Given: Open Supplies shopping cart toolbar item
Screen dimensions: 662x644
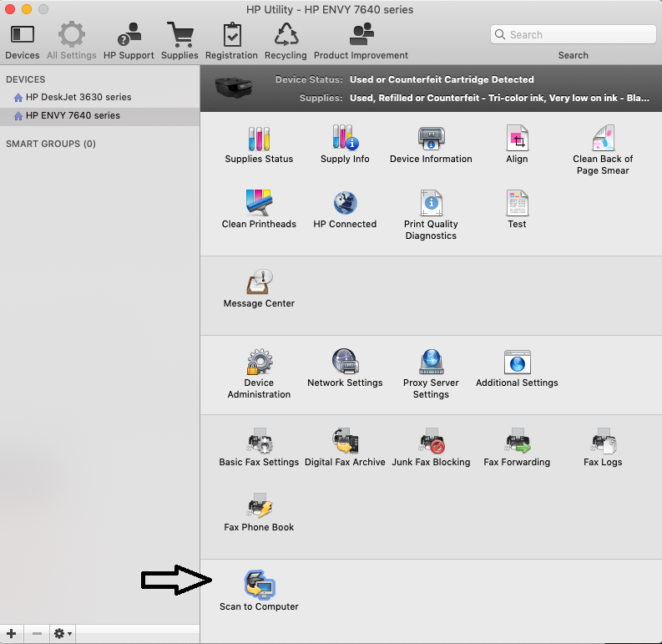Looking at the screenshot, I should [x=179, y=42].
